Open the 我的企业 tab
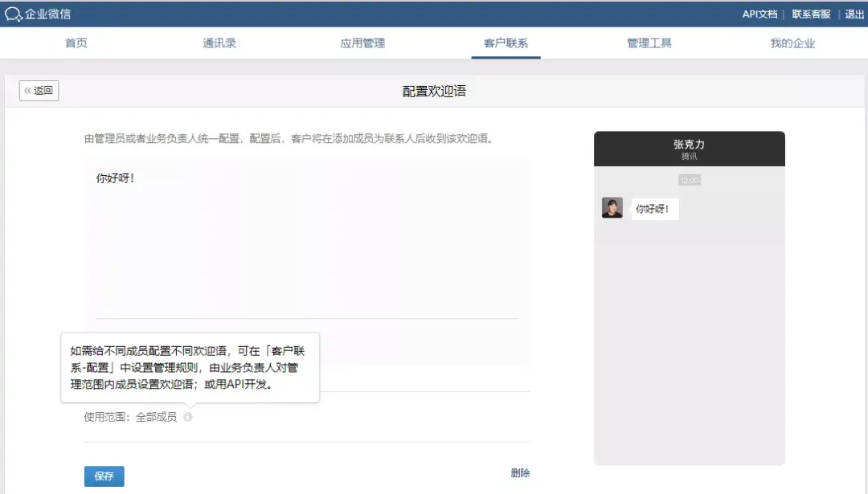The image size is (868, 494). [791, 44]
